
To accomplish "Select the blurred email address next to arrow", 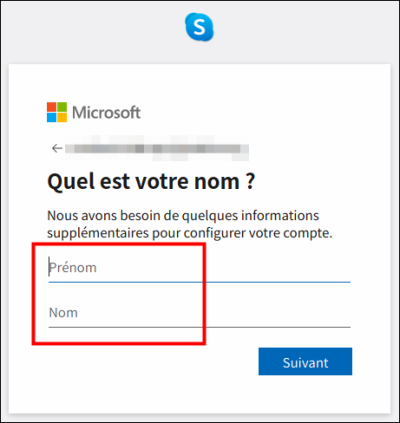I will point(157,148).
